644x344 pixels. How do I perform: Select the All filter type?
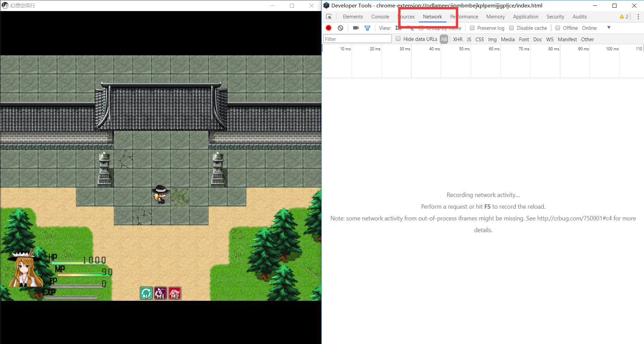tap(444, 39)
